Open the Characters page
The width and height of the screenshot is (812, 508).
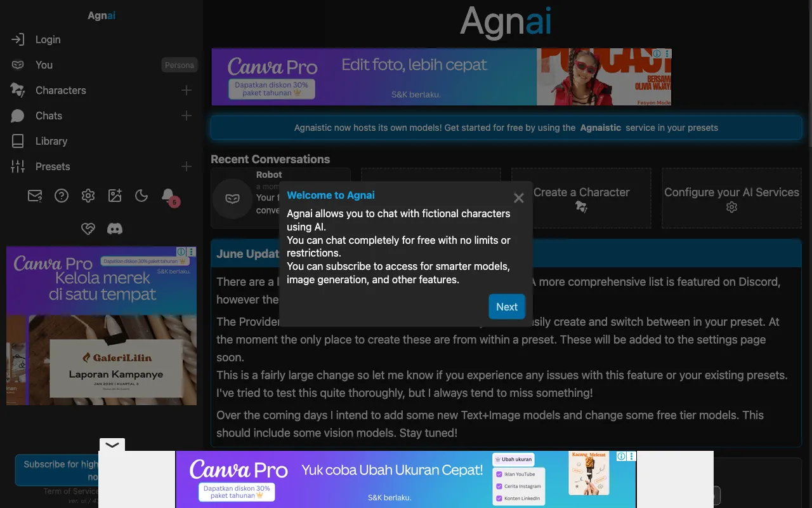point(61,90)
